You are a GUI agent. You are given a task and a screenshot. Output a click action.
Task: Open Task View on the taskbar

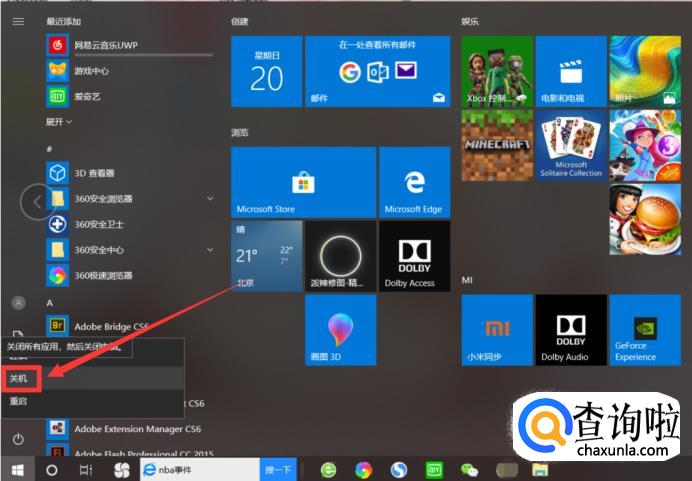pos(86,470)
